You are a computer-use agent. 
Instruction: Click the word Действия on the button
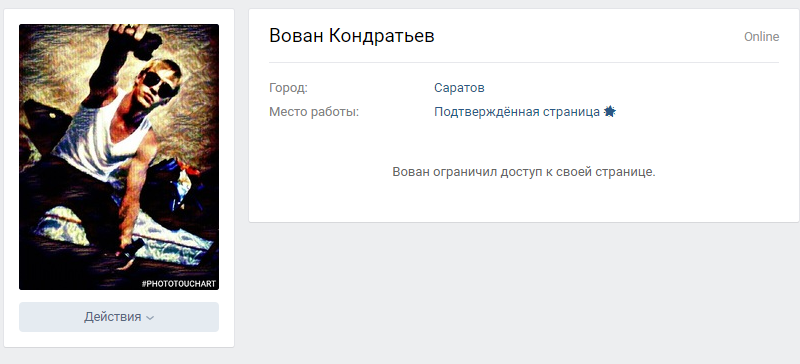click(x=113, y=317)
